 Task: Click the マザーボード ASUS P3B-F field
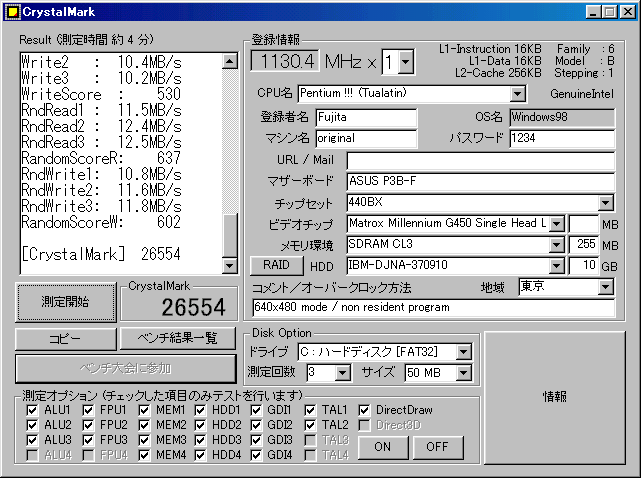click(481, 181)
